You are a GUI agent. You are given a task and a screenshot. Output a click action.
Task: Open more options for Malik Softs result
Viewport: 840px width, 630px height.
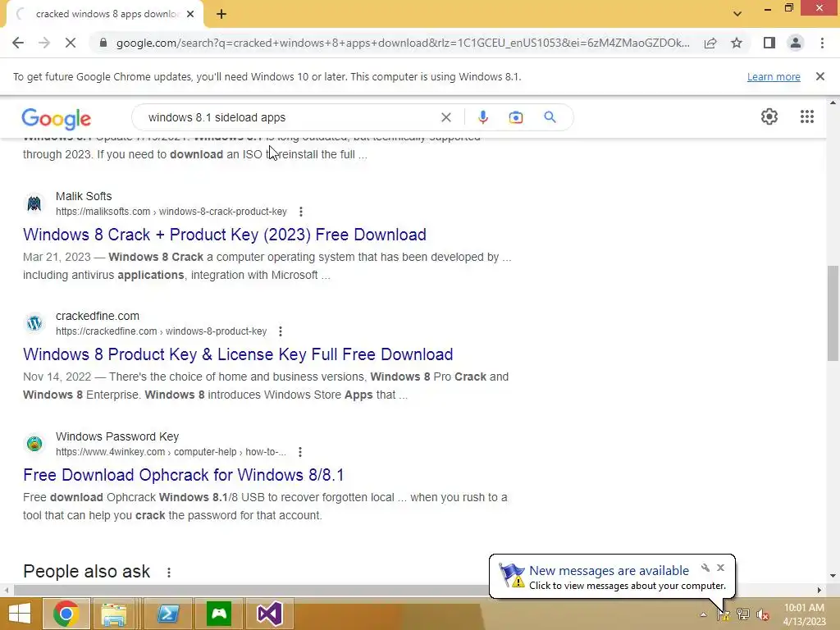click(x=301, y=212)
